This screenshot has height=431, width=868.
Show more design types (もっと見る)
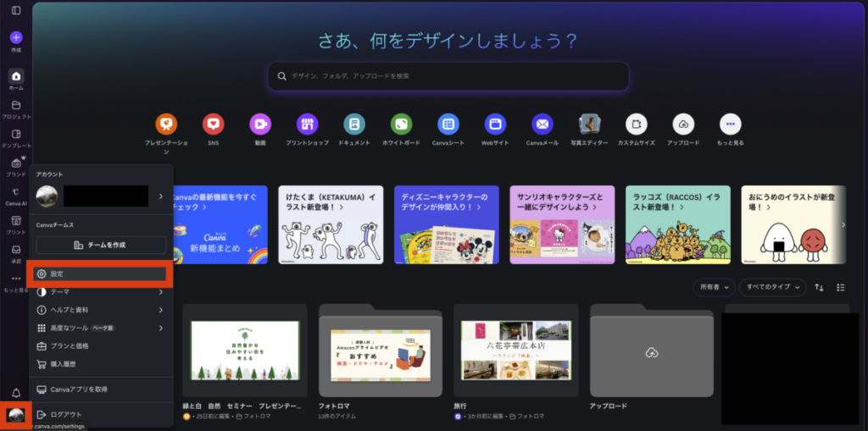point(730,124)
